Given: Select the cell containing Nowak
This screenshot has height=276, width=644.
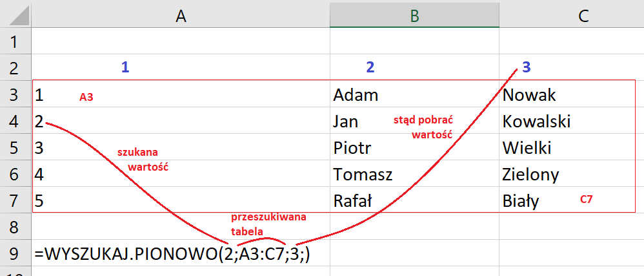Looking at the screenshot, I should coord(529,96).
